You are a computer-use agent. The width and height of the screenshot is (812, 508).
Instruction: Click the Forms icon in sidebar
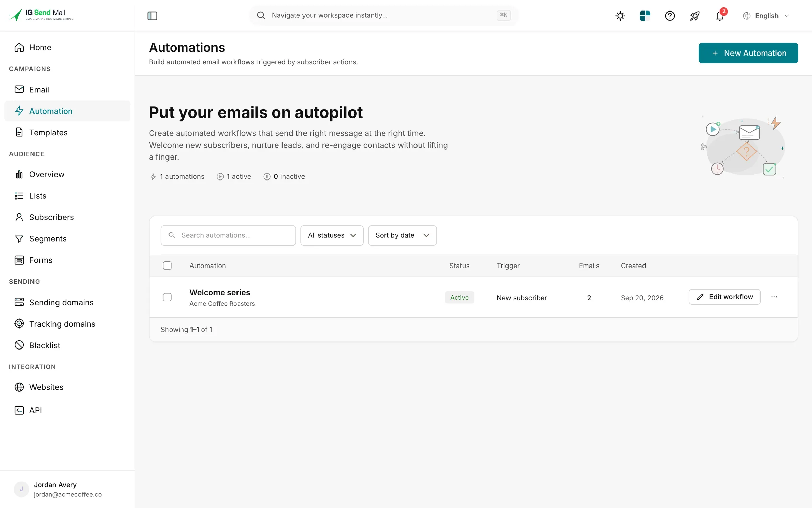click(x=19, y=260)
